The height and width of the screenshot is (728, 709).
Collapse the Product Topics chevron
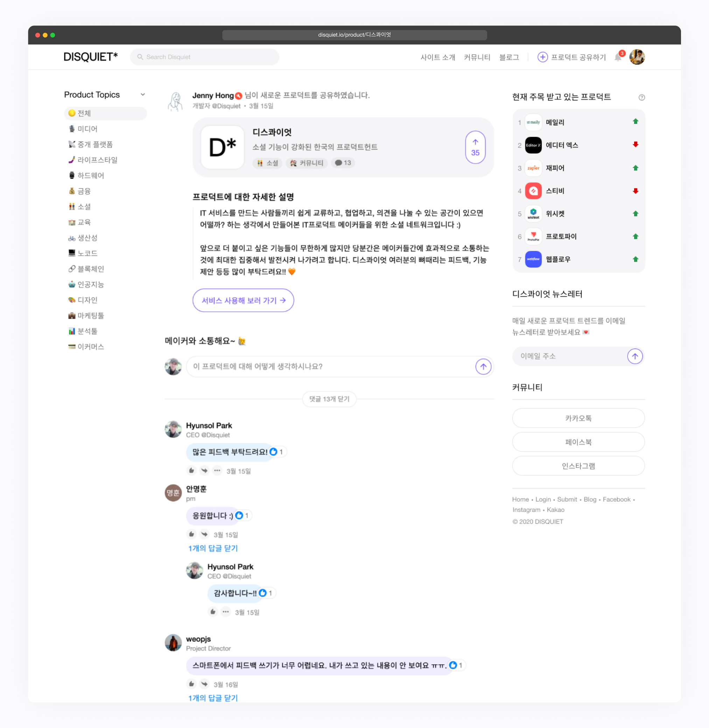point(143,94)
